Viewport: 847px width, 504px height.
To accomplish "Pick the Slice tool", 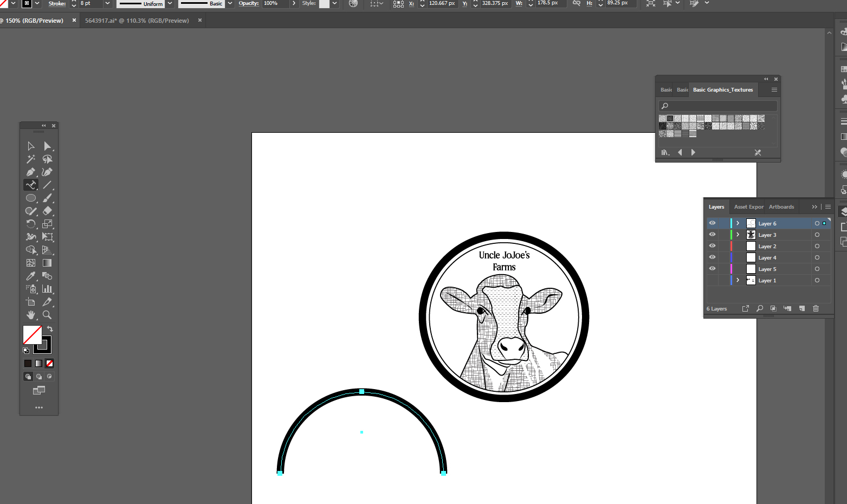I will coord(48,302).
